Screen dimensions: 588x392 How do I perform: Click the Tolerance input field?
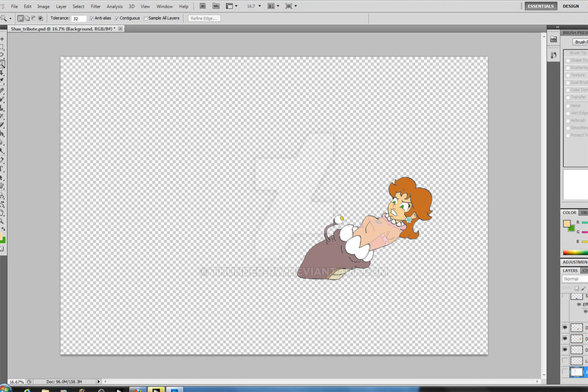coord(79,18)
